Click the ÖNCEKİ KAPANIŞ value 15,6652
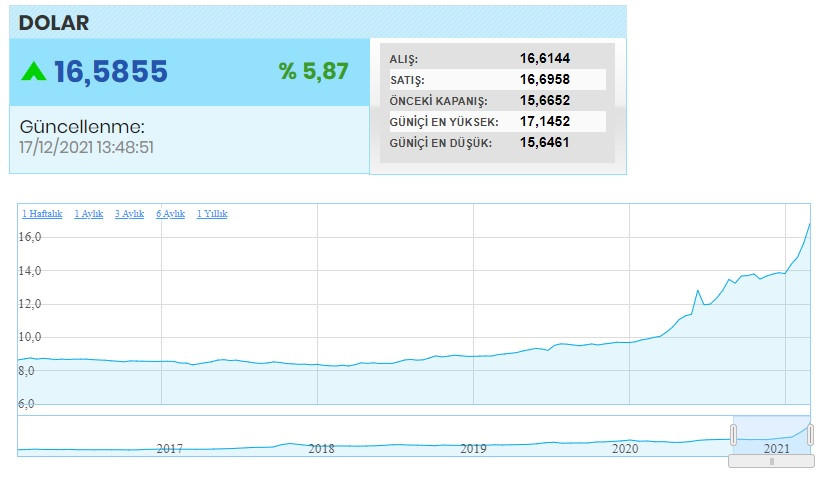The width and height of the screenshot is (827, 480). click(x=545, y=101)
